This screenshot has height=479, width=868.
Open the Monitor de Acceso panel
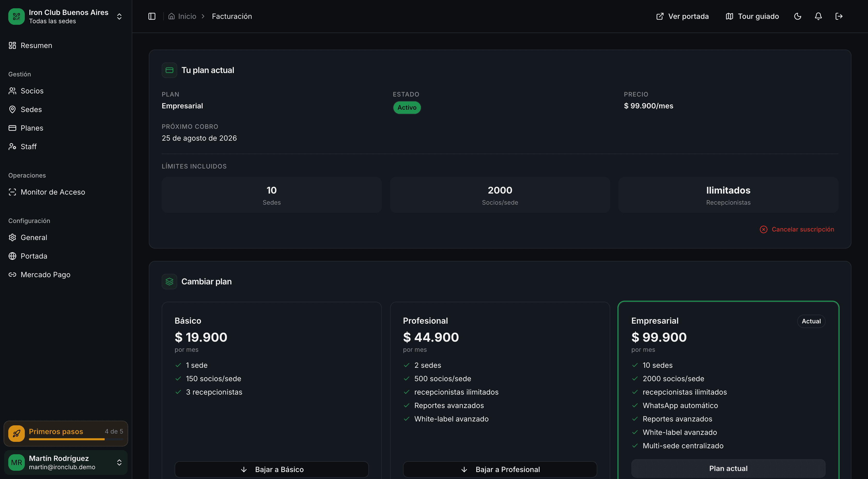point(52,192)
